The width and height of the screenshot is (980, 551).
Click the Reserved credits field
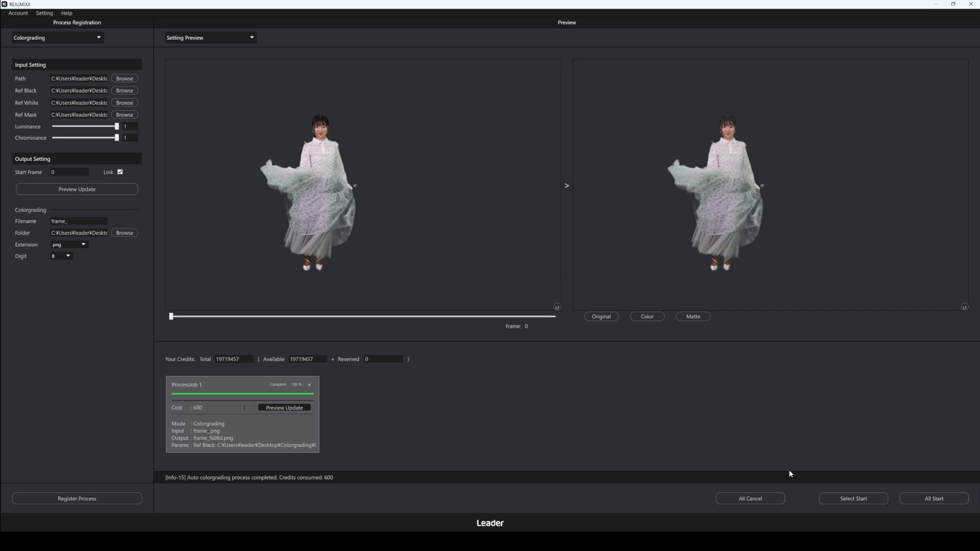(383, 359)
